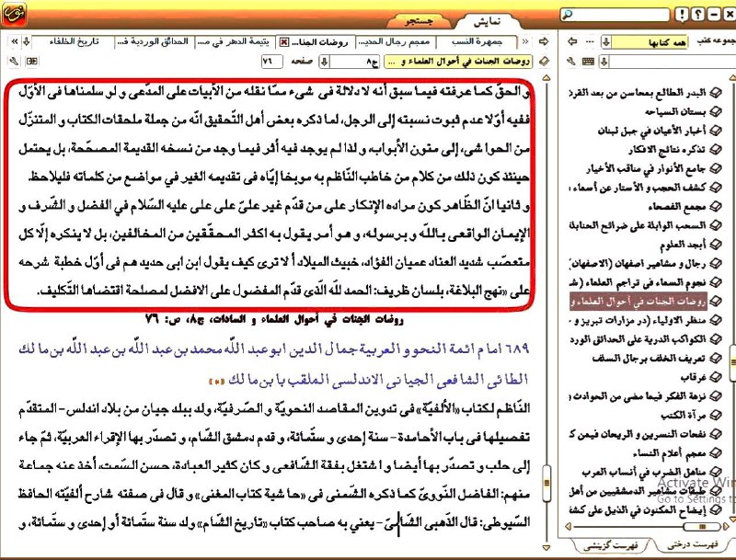The width and height of the screenshot is (736, 560).
Task: Open the همه كتابها collection combo box
Action: (650, 42)
